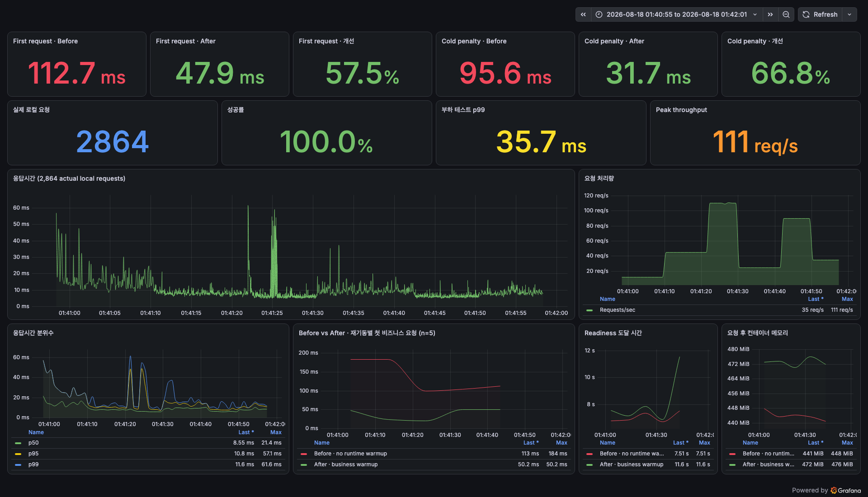Sort Readiness legend by Name header
Screen dimensions: 868x497
(607, 443)
